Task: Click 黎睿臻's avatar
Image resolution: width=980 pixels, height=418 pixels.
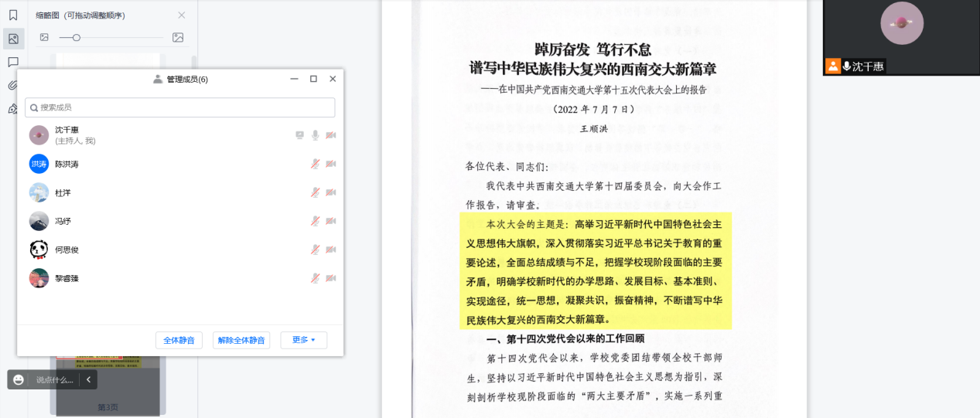Action: [x=39, y=278]
